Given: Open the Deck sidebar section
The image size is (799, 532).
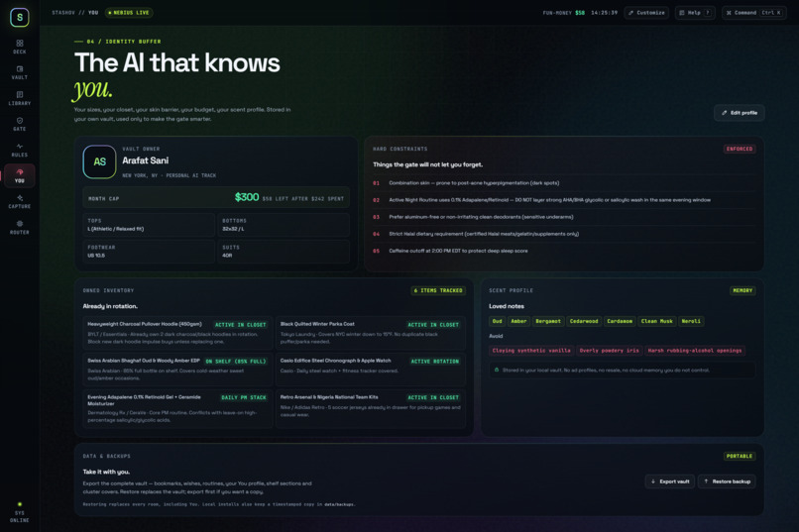Looking at the screenshot, I should (x=20, y=47).
